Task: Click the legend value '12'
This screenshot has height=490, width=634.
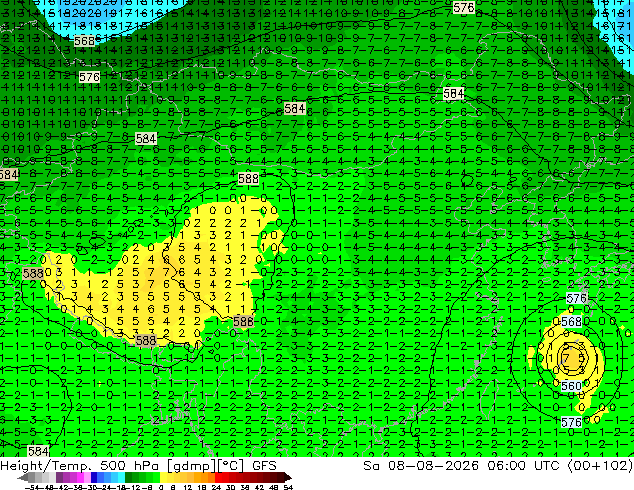Action: point(188,487)
